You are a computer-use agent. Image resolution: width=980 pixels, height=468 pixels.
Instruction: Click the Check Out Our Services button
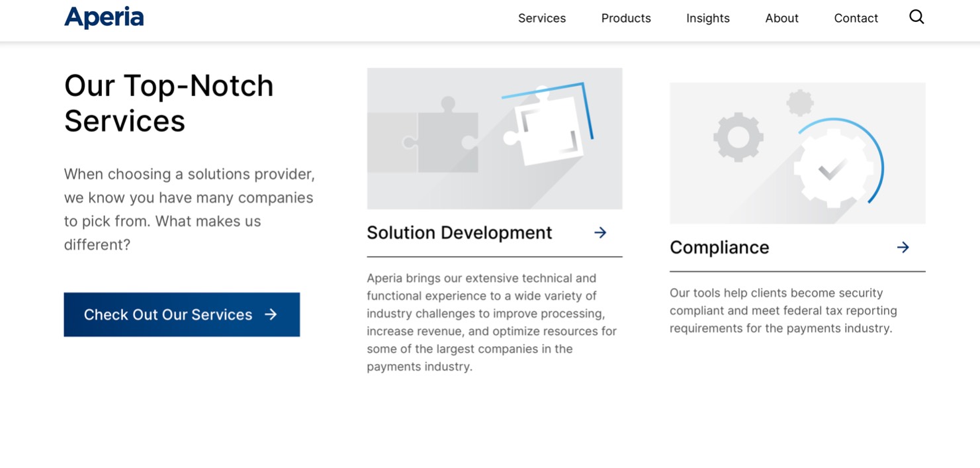(182, 314)
